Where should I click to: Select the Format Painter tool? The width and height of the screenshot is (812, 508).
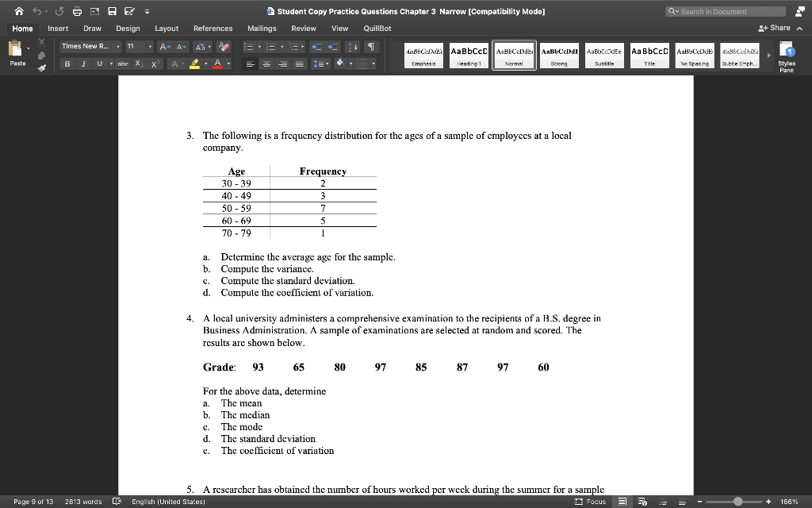point(40,69)
